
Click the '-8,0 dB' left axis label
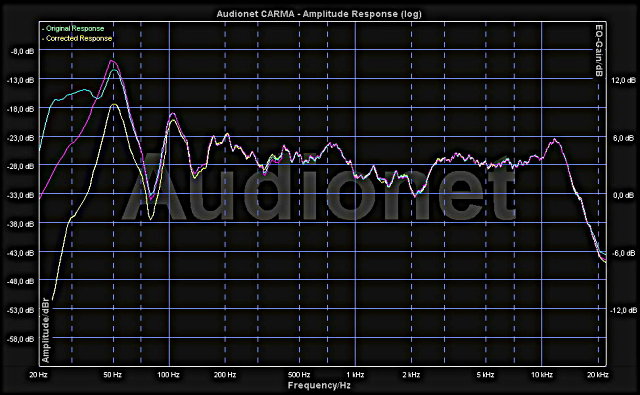tap(23, 51)
